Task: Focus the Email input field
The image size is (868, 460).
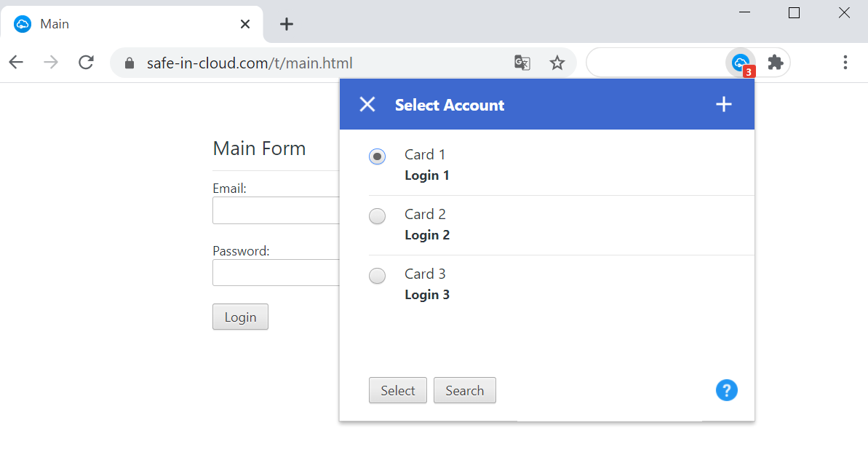Action: click(x=276, y=210)
